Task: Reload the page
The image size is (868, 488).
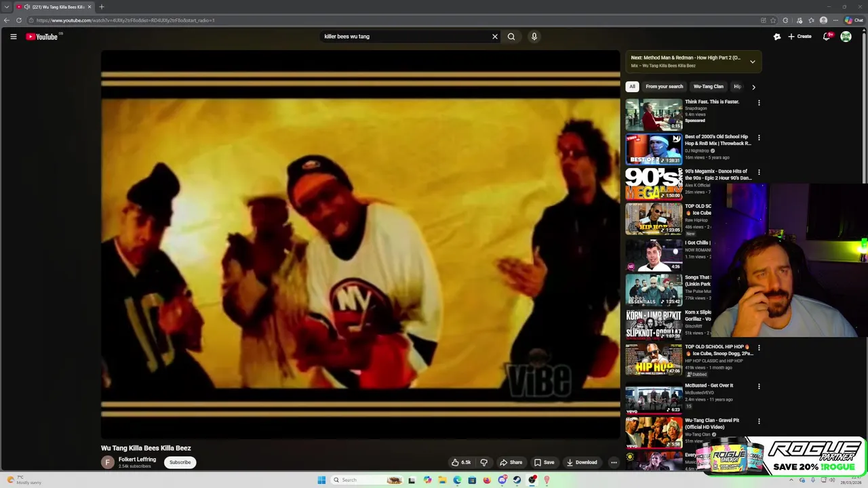Action: (19, 20)
